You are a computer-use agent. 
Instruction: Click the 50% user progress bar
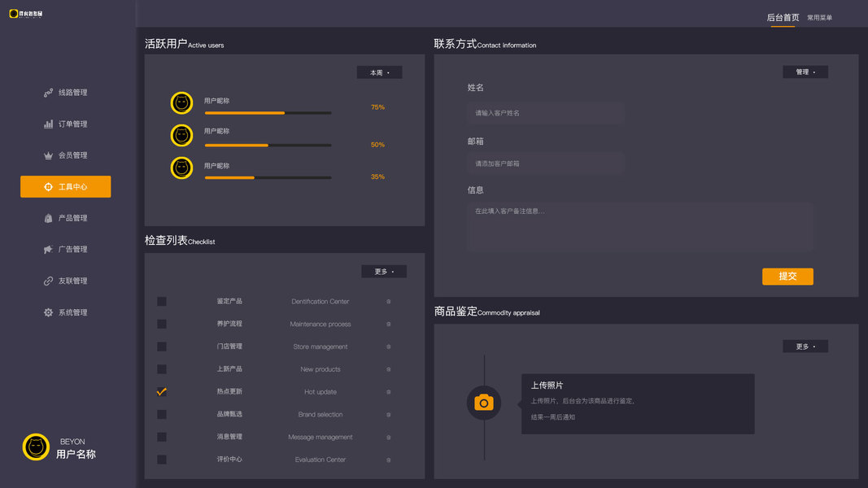(268, 146)
